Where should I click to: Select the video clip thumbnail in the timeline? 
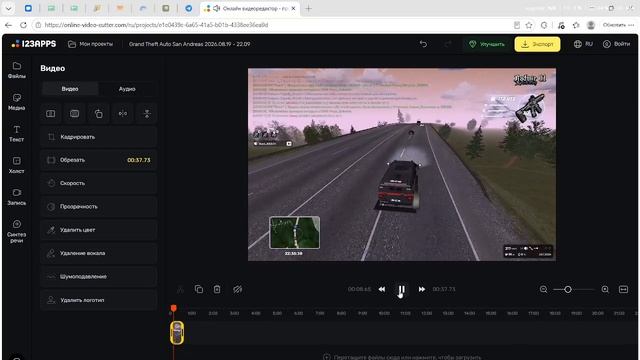tap(177, 333)
